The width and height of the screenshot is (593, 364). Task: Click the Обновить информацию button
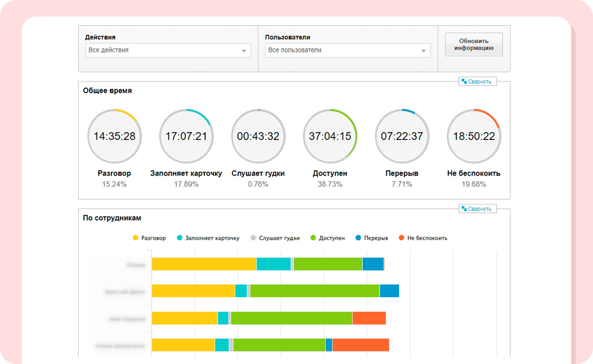pos(474,45)
